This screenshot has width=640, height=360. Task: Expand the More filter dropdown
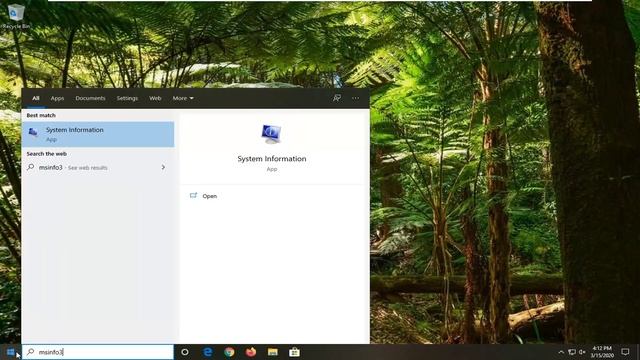183,98
